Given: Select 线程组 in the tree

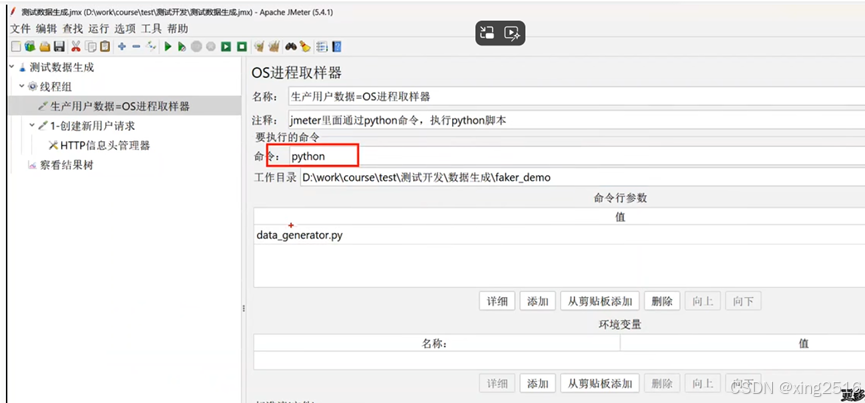Looking at the screenshot, I should coord(55,87).
